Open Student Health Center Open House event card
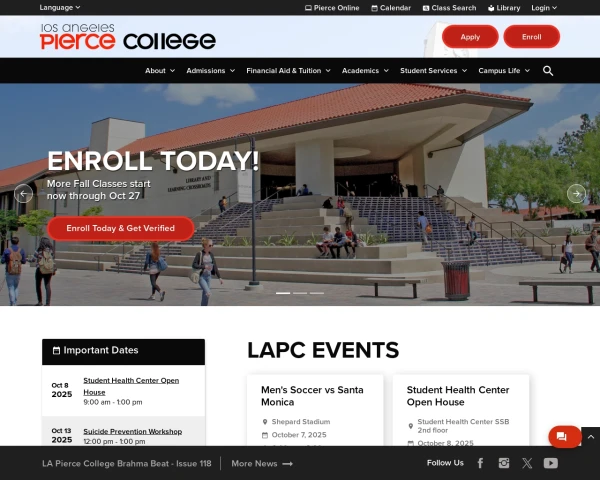The height and width of the screenshot is (480, 600). [x=461, y=410]
